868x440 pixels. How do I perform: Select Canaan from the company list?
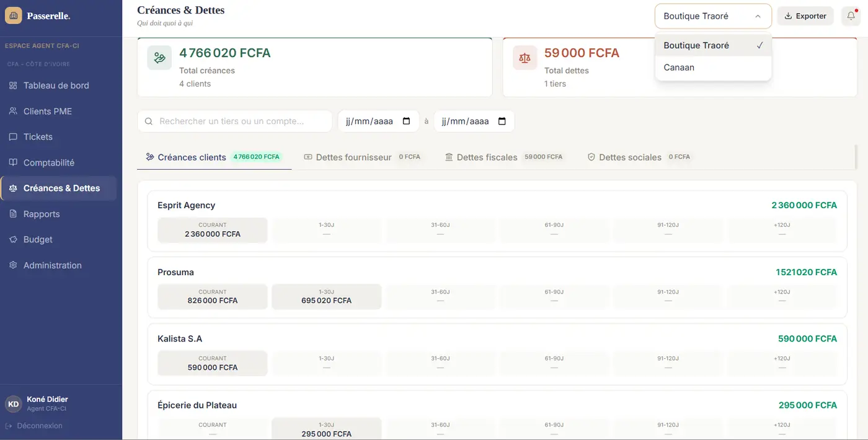713,68
